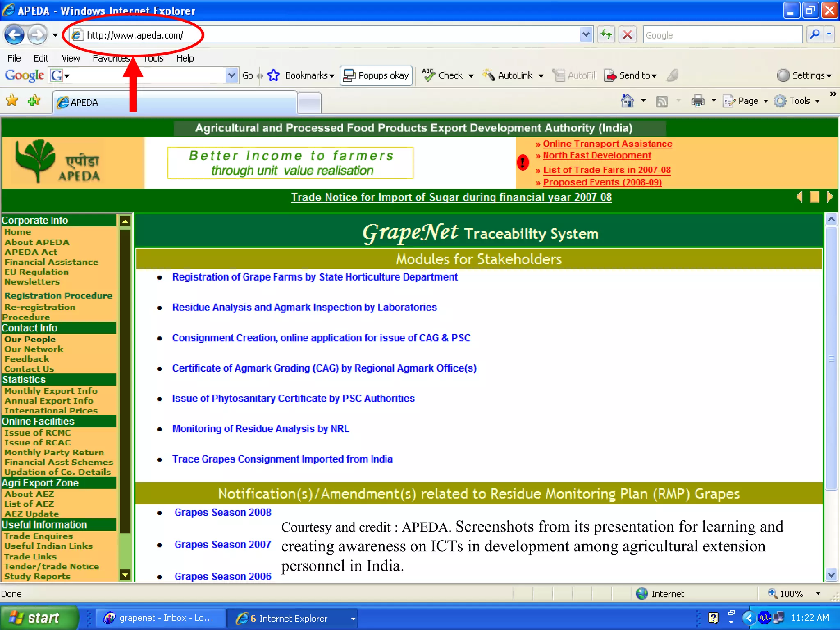This screenshot has width=840, height=630.
Task: Click Trade Notice for Import of Sugar ticker
Action: 451,197
